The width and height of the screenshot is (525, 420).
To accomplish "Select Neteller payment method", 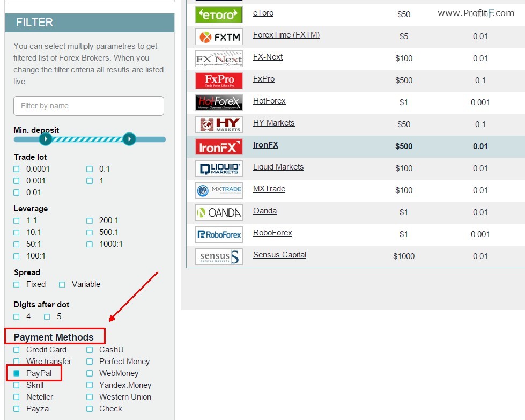I will pos(17,397).
